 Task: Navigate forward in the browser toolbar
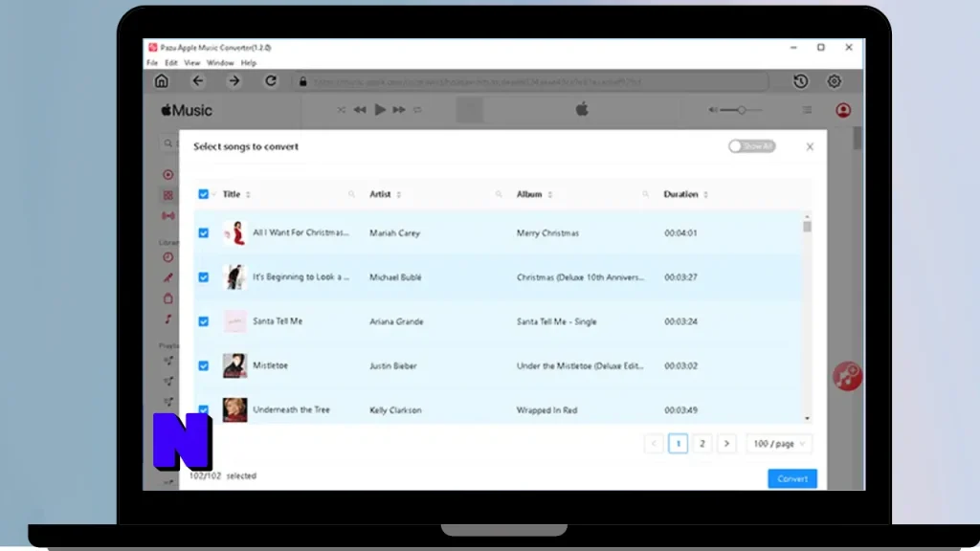click(234, 80)
